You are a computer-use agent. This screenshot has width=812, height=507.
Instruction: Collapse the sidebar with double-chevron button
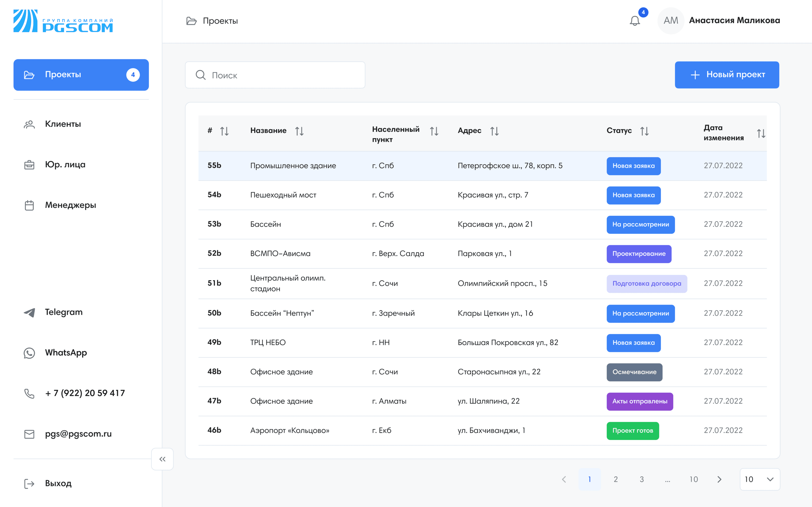(x=162, y=459)
